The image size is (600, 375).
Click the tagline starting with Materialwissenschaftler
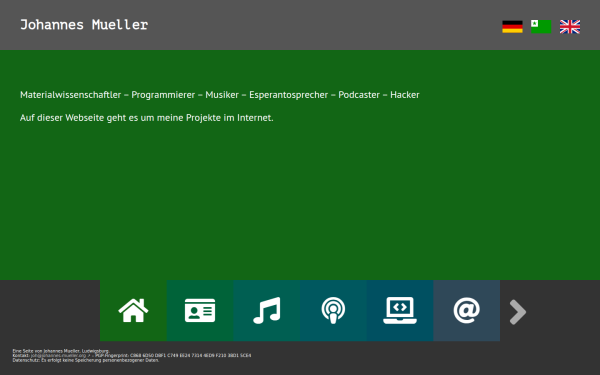point(220,95)
